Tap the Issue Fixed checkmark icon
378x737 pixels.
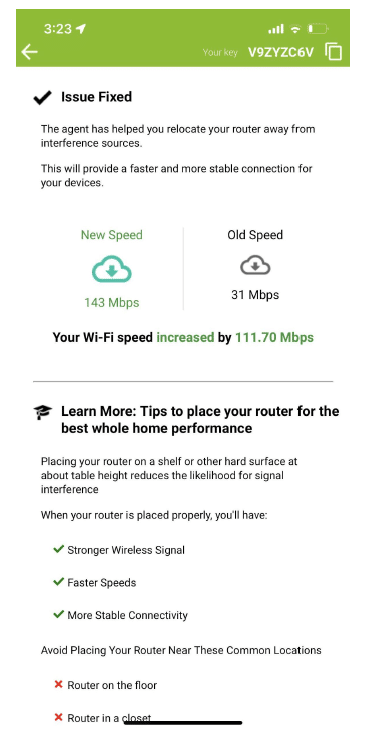[x=42, y=98]
